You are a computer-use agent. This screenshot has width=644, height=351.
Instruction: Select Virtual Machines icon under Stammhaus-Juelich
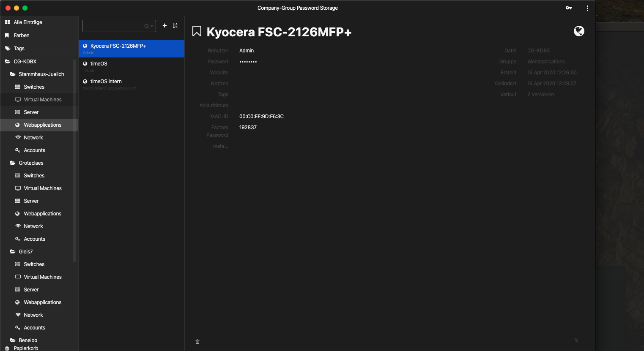pos(17,99)
